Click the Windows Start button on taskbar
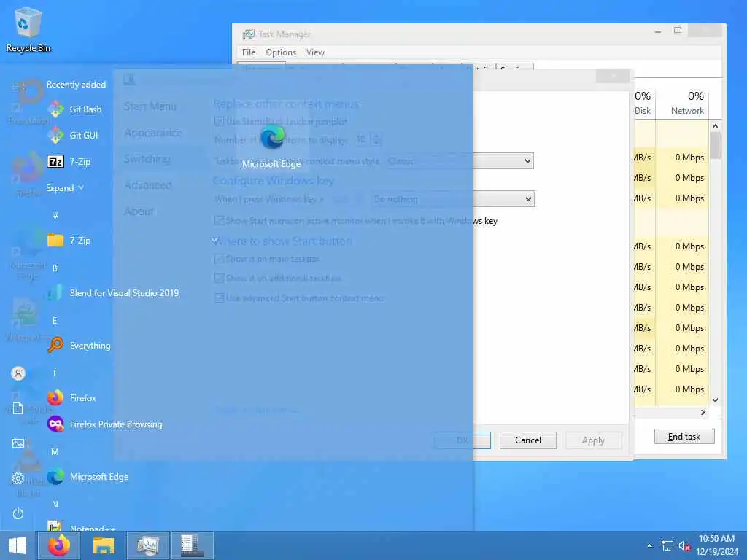This screenshot has width=747, height=560. (x=18, y=545)
